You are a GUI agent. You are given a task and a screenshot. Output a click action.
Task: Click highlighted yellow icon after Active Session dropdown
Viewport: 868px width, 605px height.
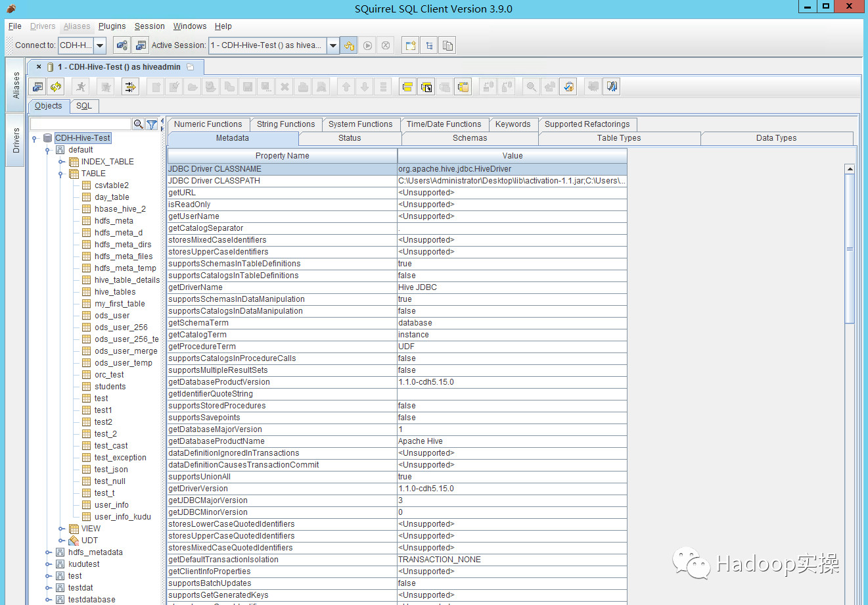(349, 45)
